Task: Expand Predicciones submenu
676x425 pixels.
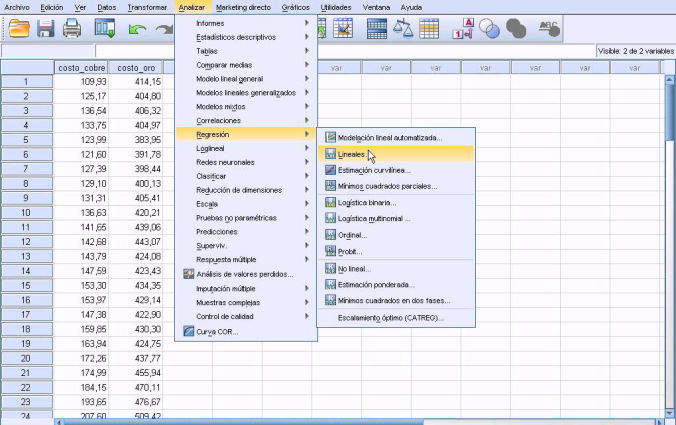Action: pos(246,231)
